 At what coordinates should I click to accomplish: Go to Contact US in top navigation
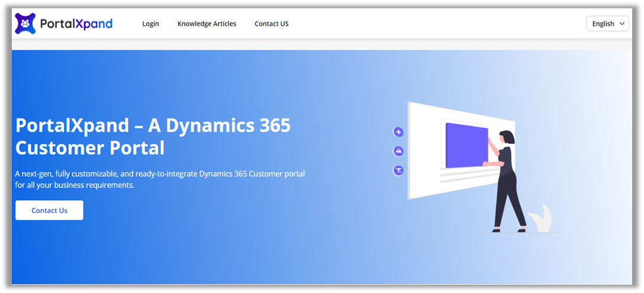coord(272,24)
